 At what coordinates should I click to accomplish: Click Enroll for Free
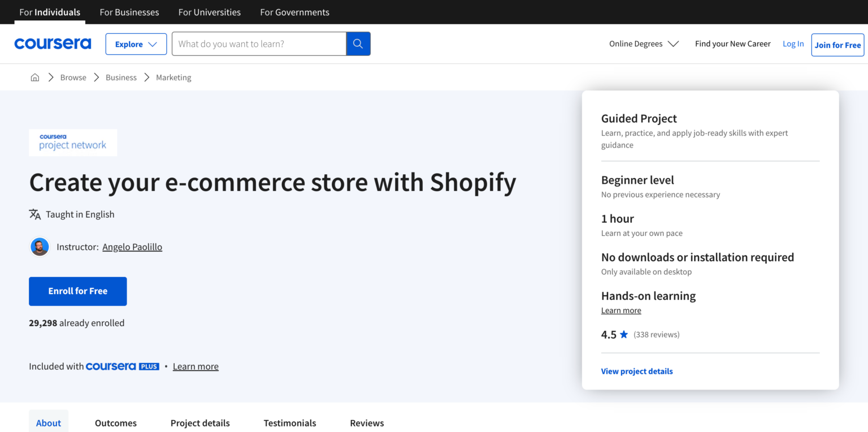click(x=77, y=291)
